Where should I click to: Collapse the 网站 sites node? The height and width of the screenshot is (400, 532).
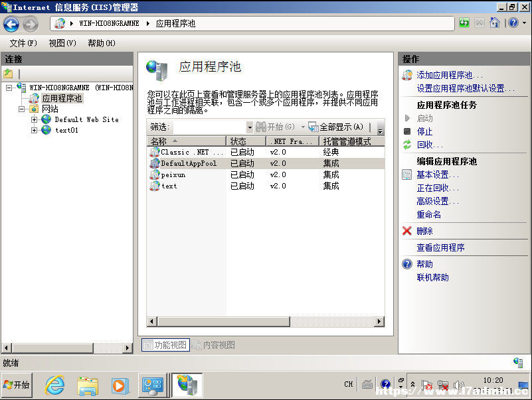(21, 109)
